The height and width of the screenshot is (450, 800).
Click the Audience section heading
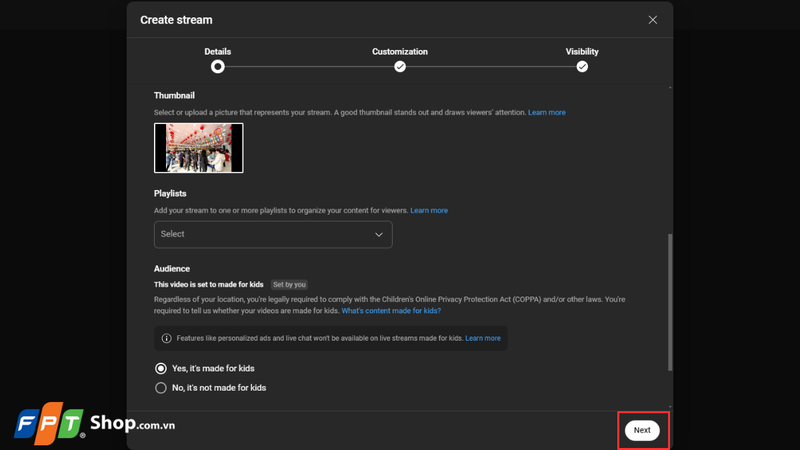pyautogui.click(x=172, y=268)
